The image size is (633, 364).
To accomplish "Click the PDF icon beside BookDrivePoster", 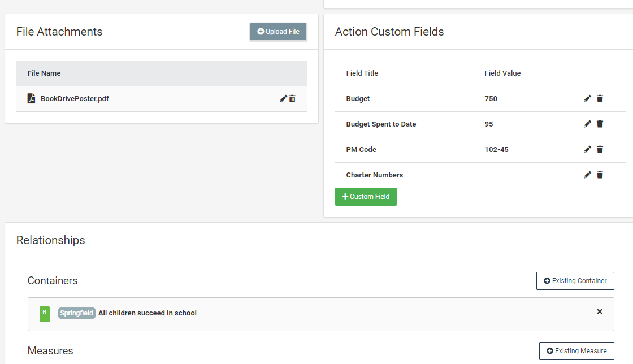I will [32, 99].
